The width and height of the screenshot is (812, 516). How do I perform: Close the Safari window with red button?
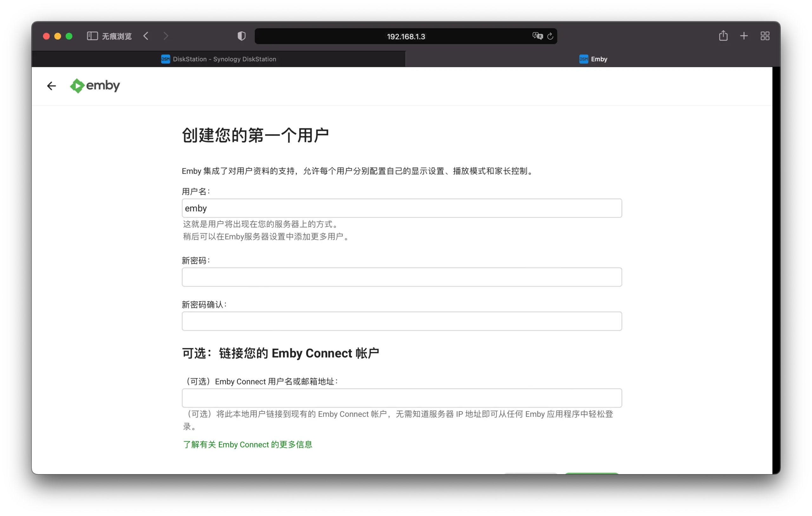tap(47, 36)
